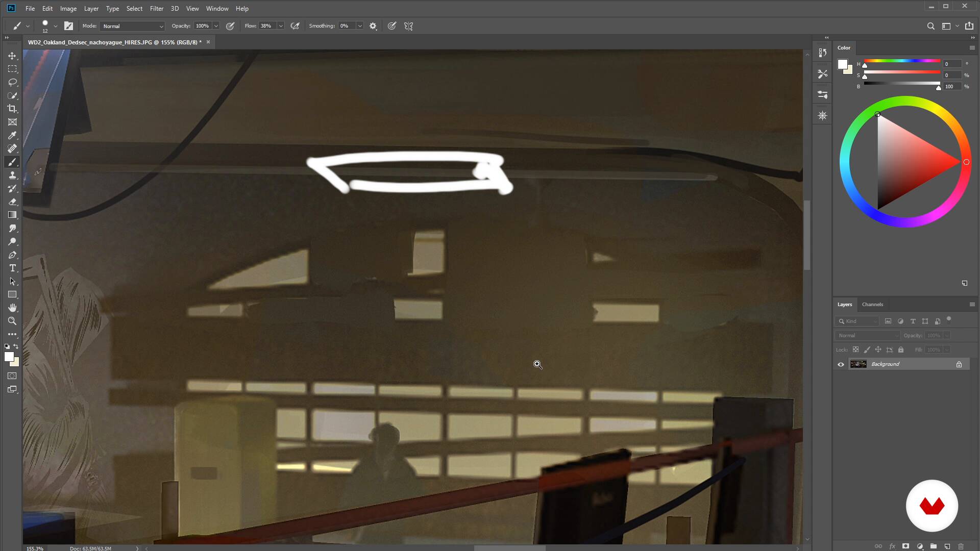Select the Move tool
This screenshot has height=551, width=980.
(x=12, y=56)
